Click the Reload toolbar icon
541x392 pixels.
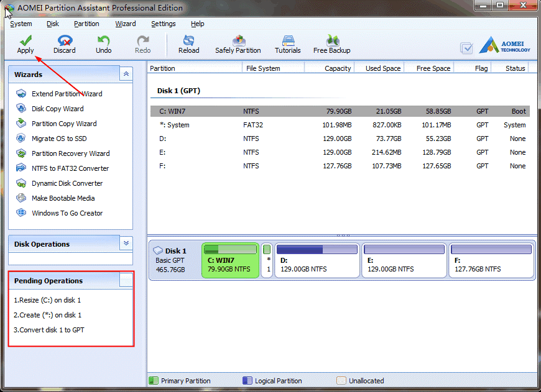click(x=189, y=40)
